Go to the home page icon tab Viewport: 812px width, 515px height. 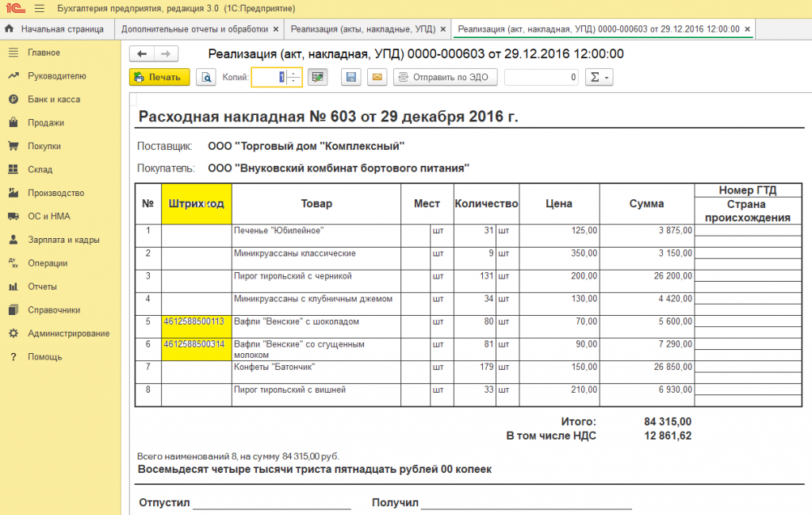(9, 29)
